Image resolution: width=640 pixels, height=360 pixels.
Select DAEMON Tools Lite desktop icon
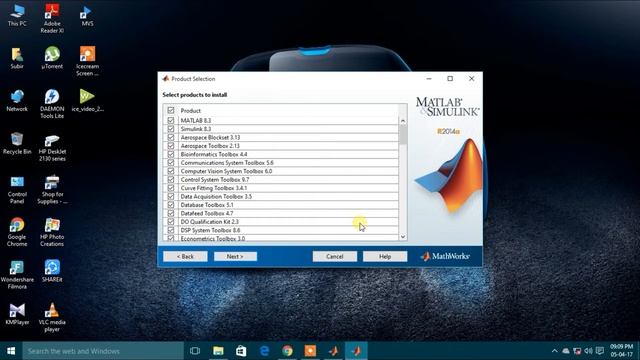tap(52, 104)
